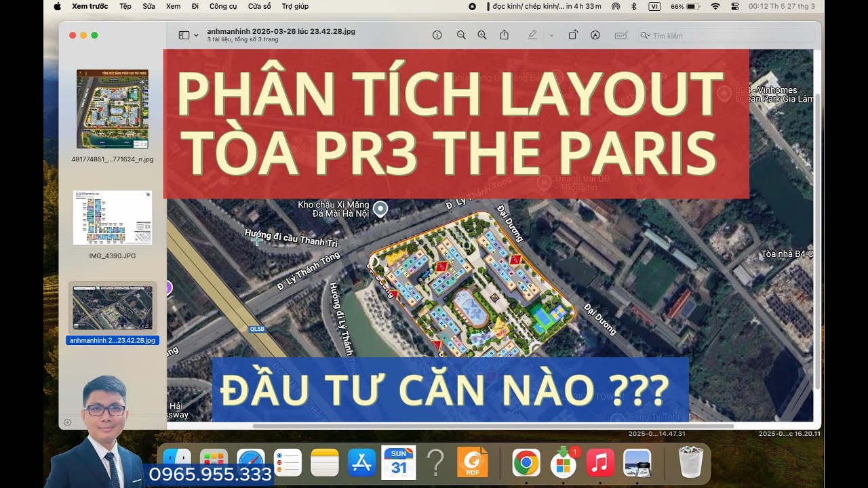Open the đọc kinh focus timer item
The width and height of the screenshot is (868, 488).
544,6
